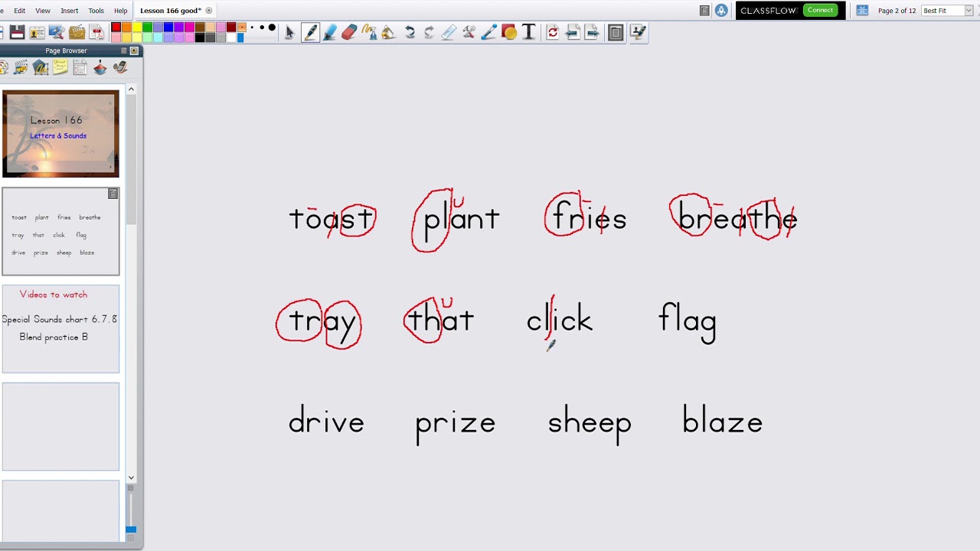This screenshot has width=980, height=551.
Task: Open the Insert menu
Action: 70,11
